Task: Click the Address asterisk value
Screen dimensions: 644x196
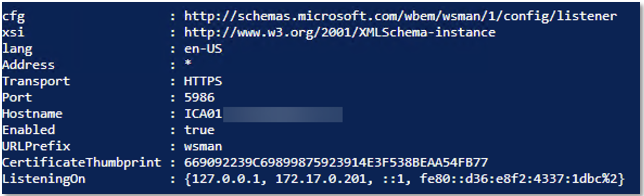Action: [188, 63]
